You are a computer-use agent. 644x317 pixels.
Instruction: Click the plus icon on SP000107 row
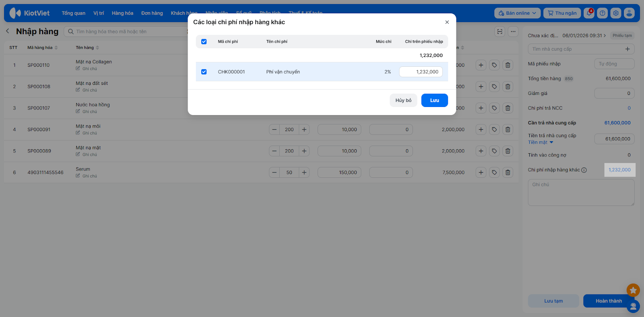click(x=481, y=108)
